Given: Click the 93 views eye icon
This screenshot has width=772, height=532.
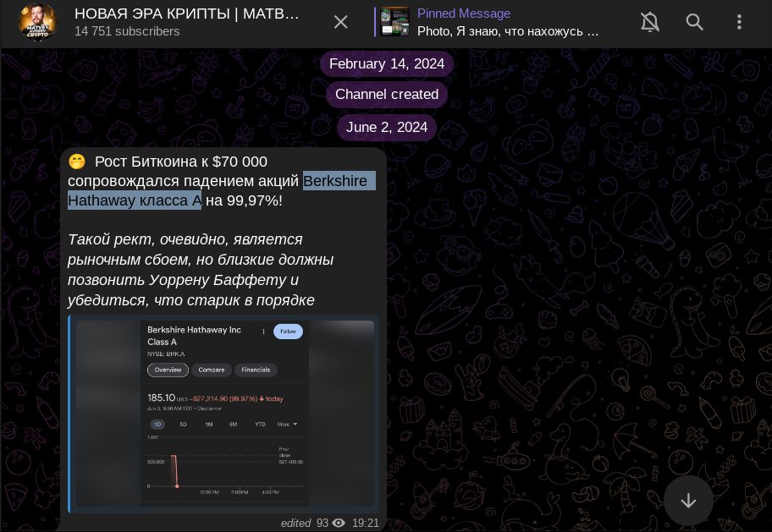Looking at the screenshot, I should (339, 524).
